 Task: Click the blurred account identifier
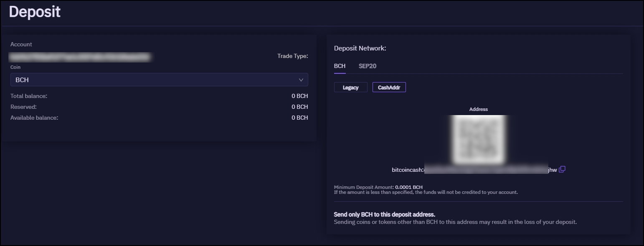click(x=80, y=56)
